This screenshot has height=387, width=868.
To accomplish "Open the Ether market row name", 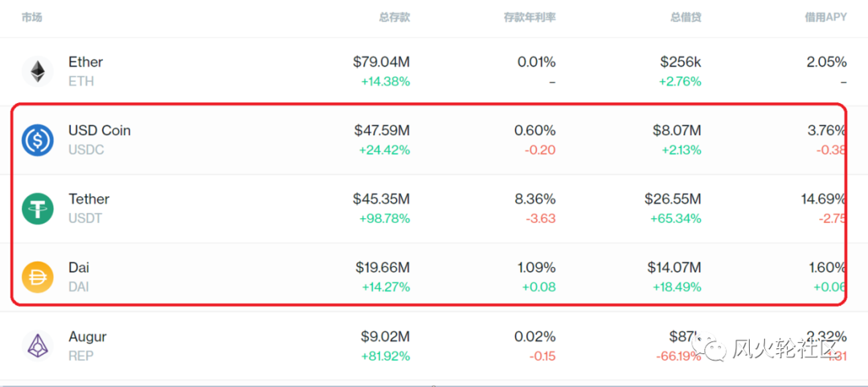I will 86,61.
